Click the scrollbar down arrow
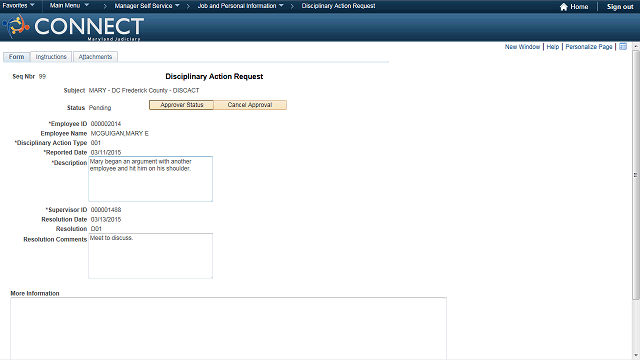 pyautogui.click(x=636, y=356)
